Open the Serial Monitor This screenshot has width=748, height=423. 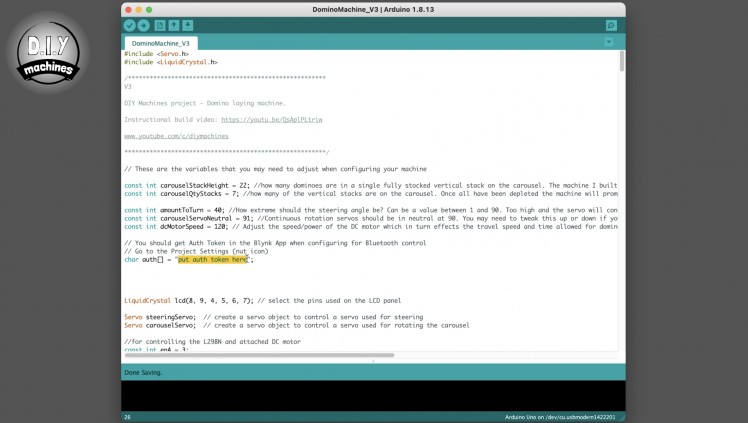point(611,25)
